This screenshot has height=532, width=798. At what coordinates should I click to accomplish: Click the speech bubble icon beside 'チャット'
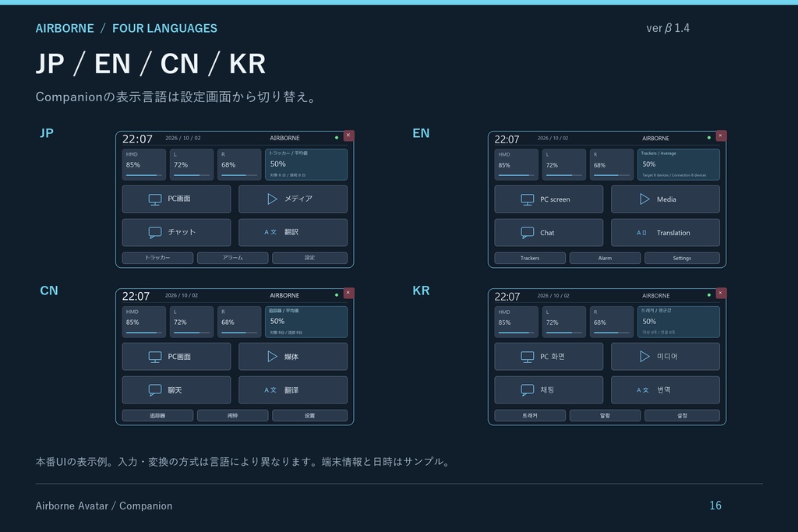pos(155,232)
